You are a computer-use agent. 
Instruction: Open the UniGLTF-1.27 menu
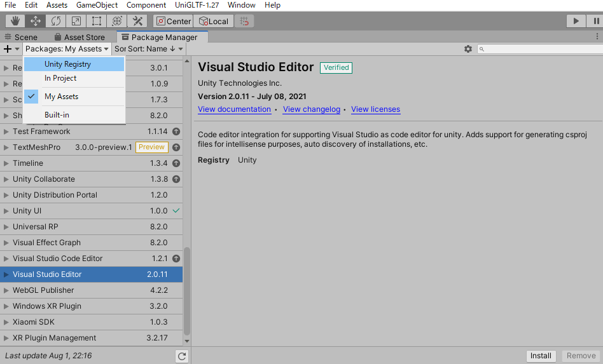197,5
